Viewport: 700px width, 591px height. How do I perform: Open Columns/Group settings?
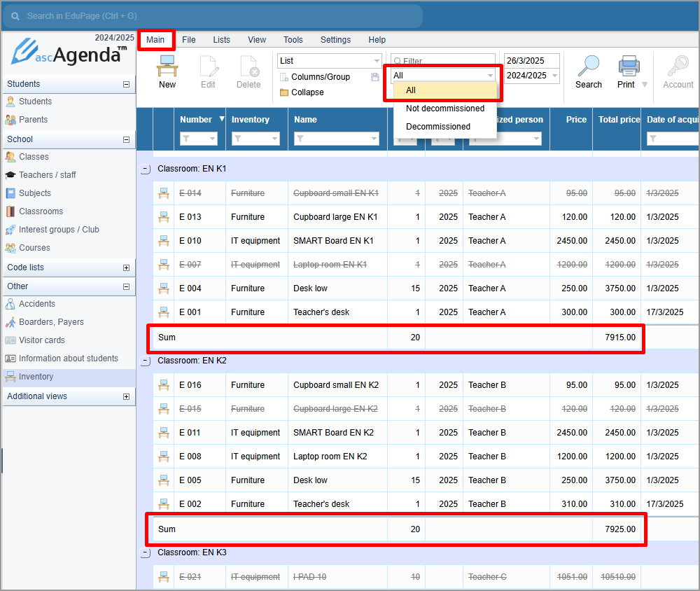320,77
